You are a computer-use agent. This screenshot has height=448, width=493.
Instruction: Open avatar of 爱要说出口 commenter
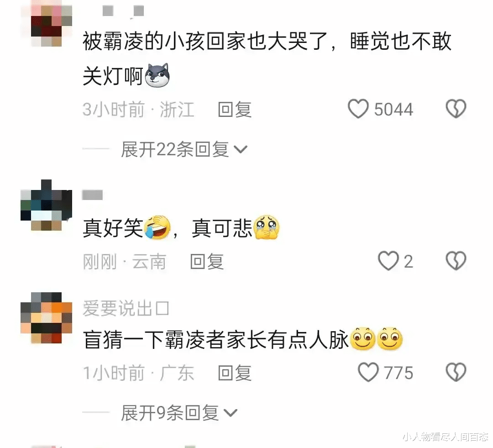(46, 318)
